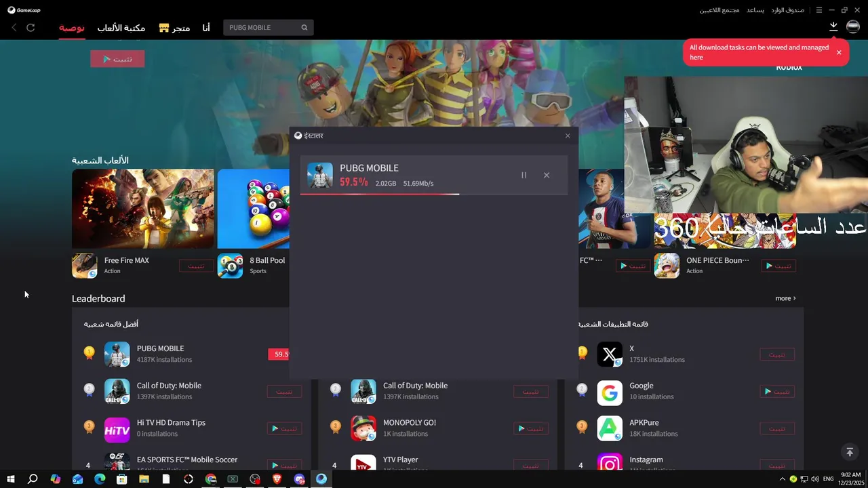Click the X app icon
868x488 pixels.
pyautogui.click(x=610, y=354)
